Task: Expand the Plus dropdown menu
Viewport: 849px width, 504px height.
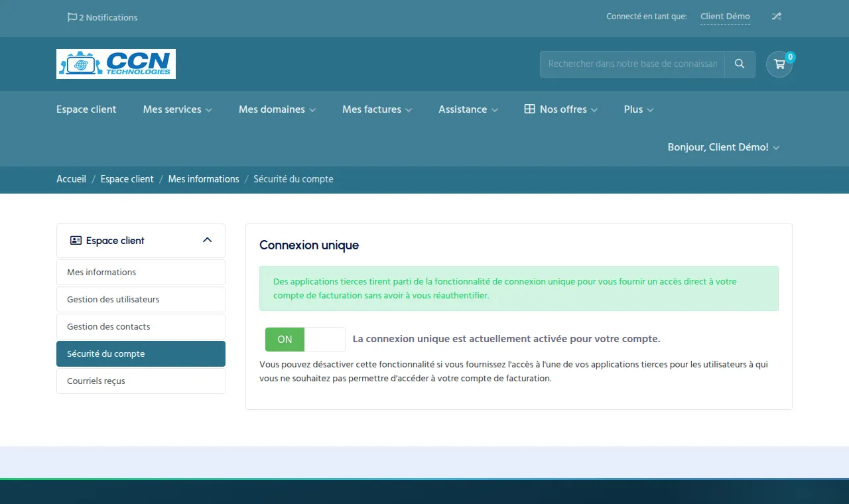Action: (x=639, y=109)
